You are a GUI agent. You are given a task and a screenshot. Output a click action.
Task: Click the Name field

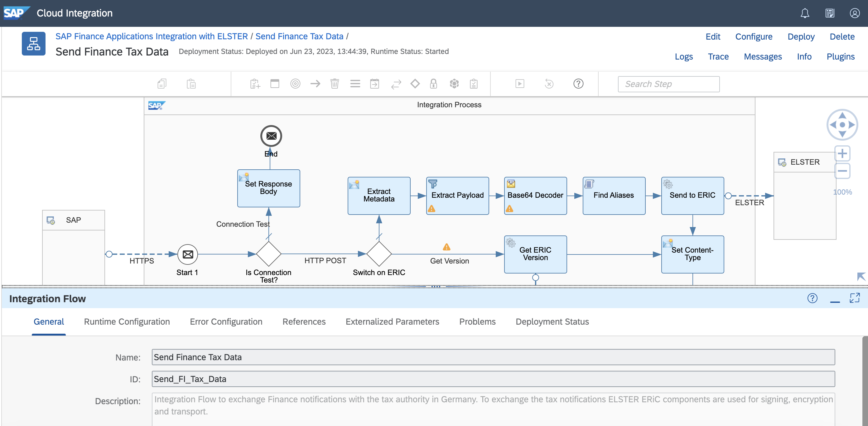coord(493,357)
